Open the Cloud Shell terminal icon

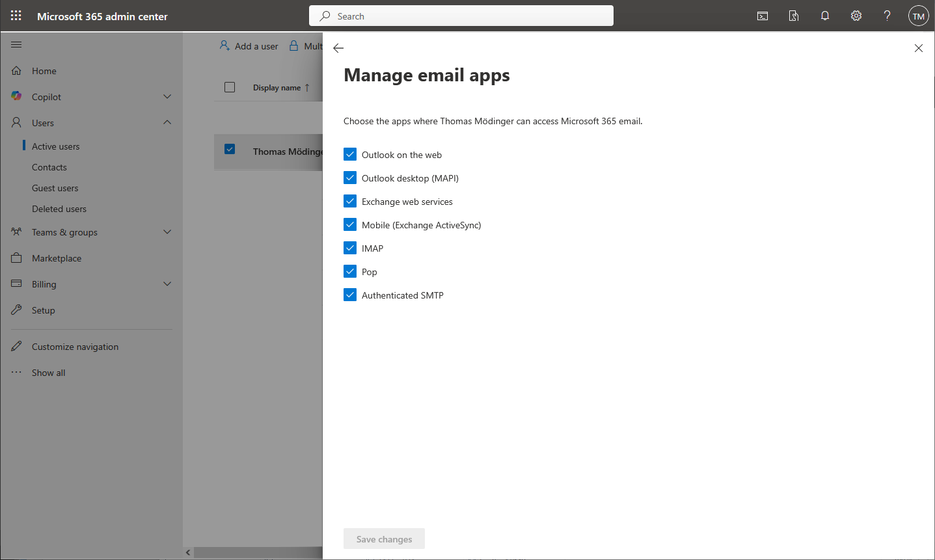763,16
